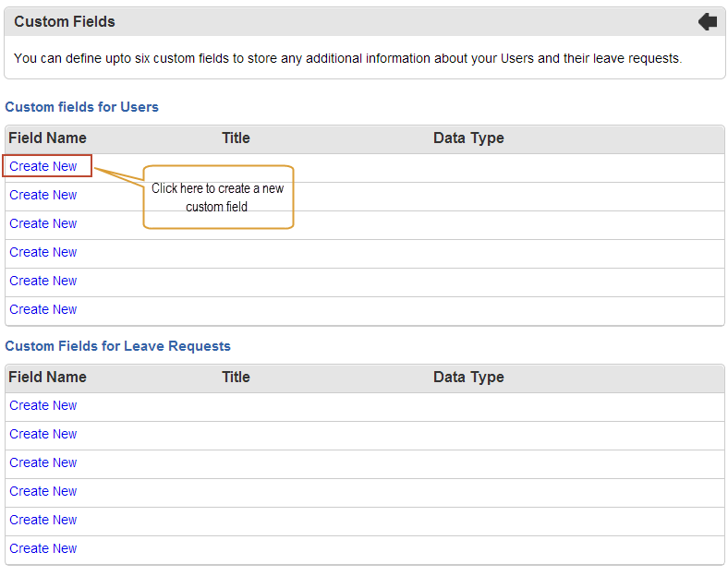Click Field Name header in Leave Requests table
This screenshot has width=728, height=576.
click(47, 377)
